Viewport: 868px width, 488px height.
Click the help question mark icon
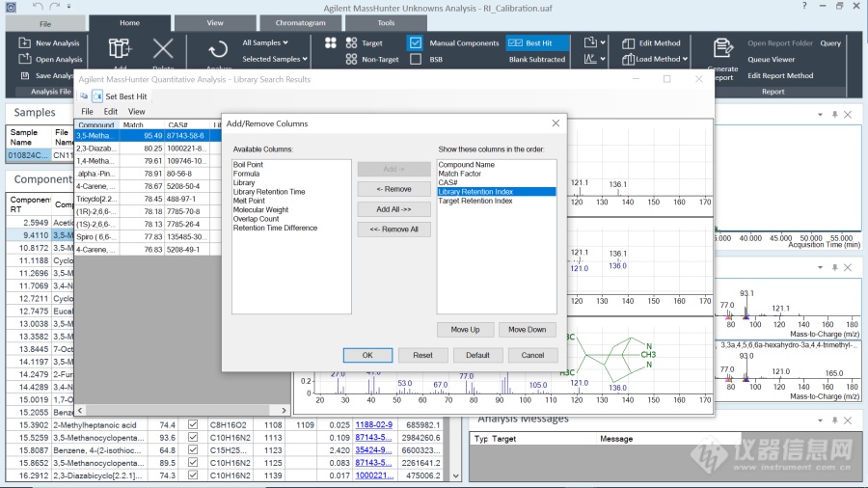click(804, 6)
